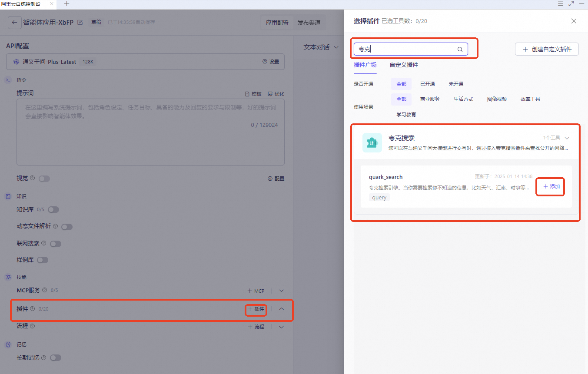Open the 通义千问-Plus-Latest model selector
This screenshot has height=374, width=588.
[145, 62]
